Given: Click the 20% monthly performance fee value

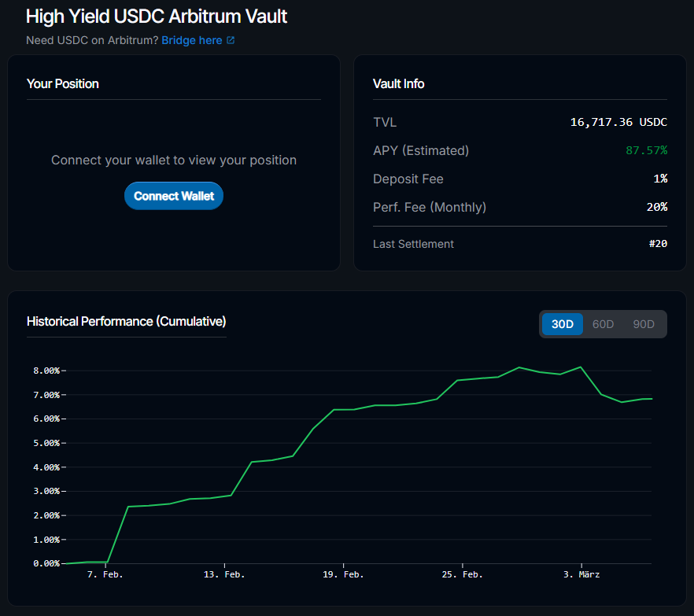Looking at the screenshot, I should click(x=657, y=207).
